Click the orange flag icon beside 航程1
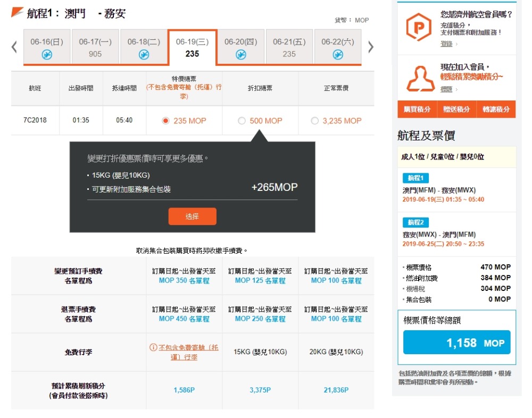Screen dimensions: 532x418 coord(17,12)
